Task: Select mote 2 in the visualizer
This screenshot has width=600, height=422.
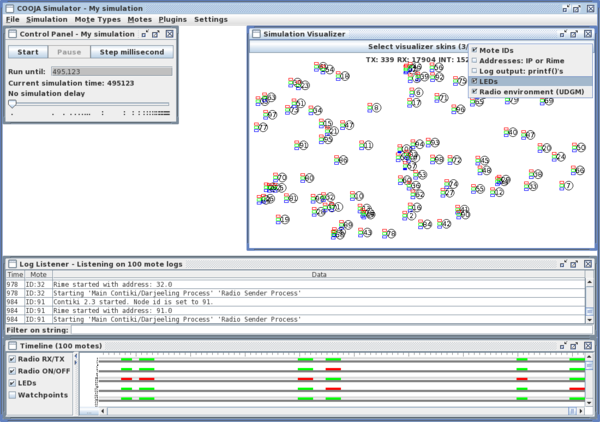Action: (411, 216)
